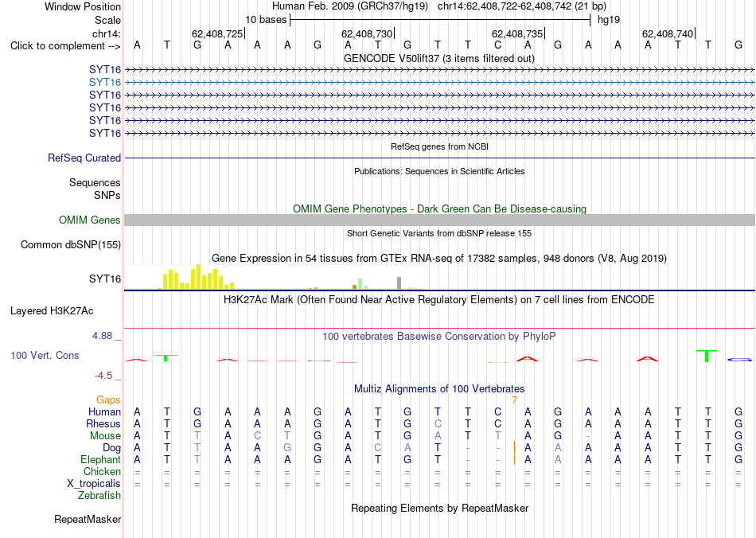This screenshot has height=538, width=756.
Task: Click the tall gray bar in GTEx chart
Action: pos(399,283)
